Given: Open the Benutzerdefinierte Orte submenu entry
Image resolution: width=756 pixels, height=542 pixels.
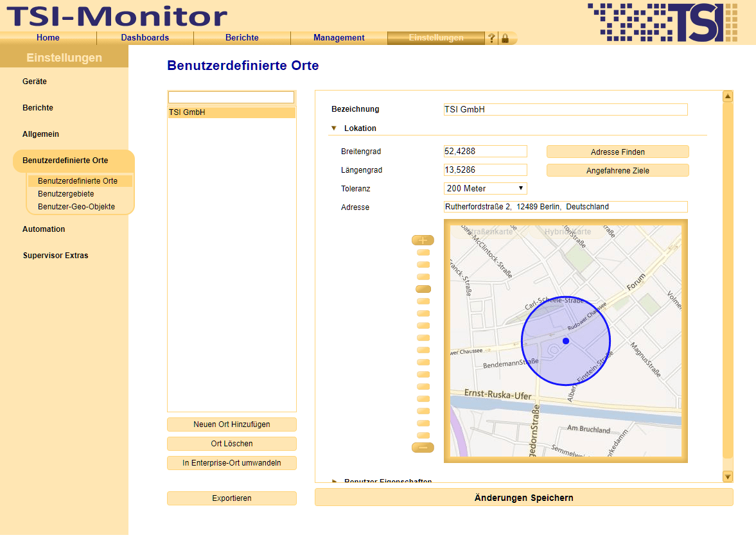Looking at the screenshot, I should click(x=80, y=181).
